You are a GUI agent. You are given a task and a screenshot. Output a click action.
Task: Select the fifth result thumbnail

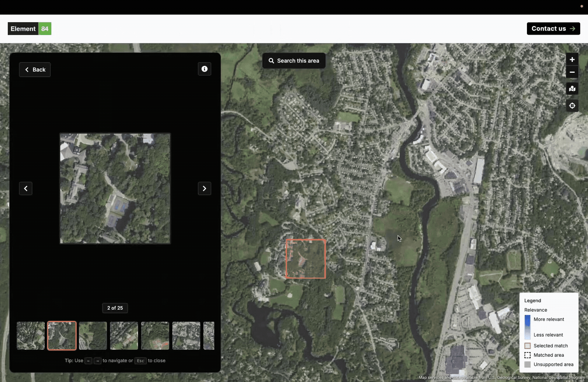pos(155,336)
